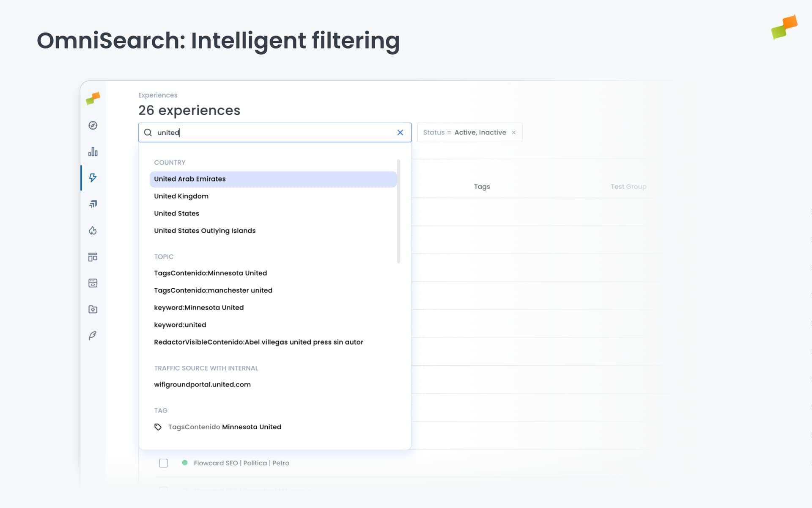Pick United States Outlying Islands suggestion
Image resolution: width=812 pixels, height=508 pixels.
point(205,231)
